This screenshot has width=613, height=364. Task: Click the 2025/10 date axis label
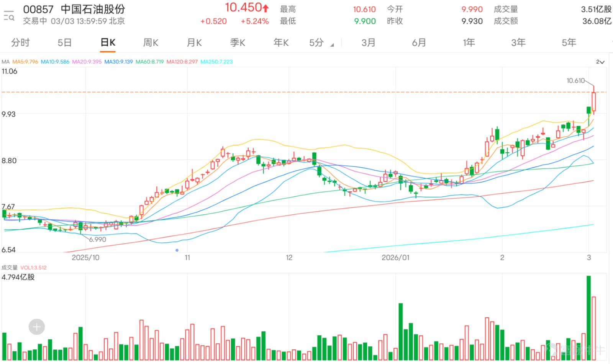(85, 258)
